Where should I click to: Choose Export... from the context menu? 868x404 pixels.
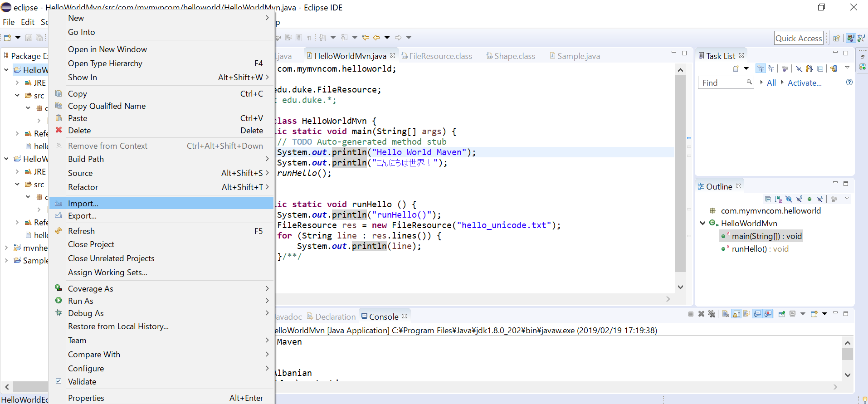(161, 216)
